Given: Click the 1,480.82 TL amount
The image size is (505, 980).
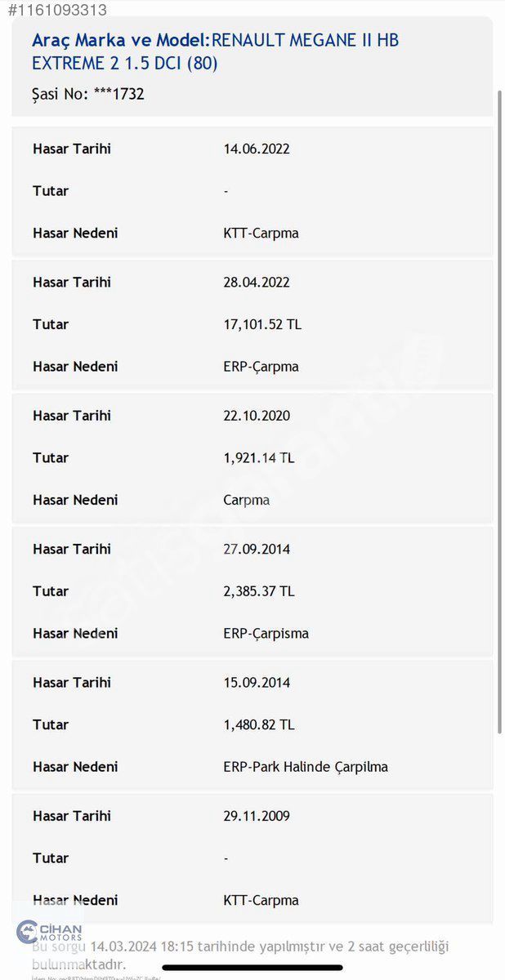Looking at the screenshot, I should pos(259,725).
